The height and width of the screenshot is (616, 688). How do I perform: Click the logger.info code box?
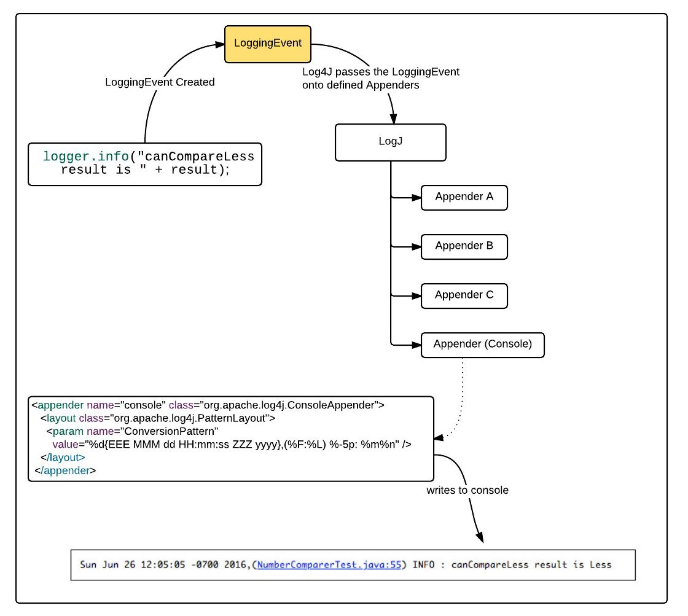click(x=145, y=163)
